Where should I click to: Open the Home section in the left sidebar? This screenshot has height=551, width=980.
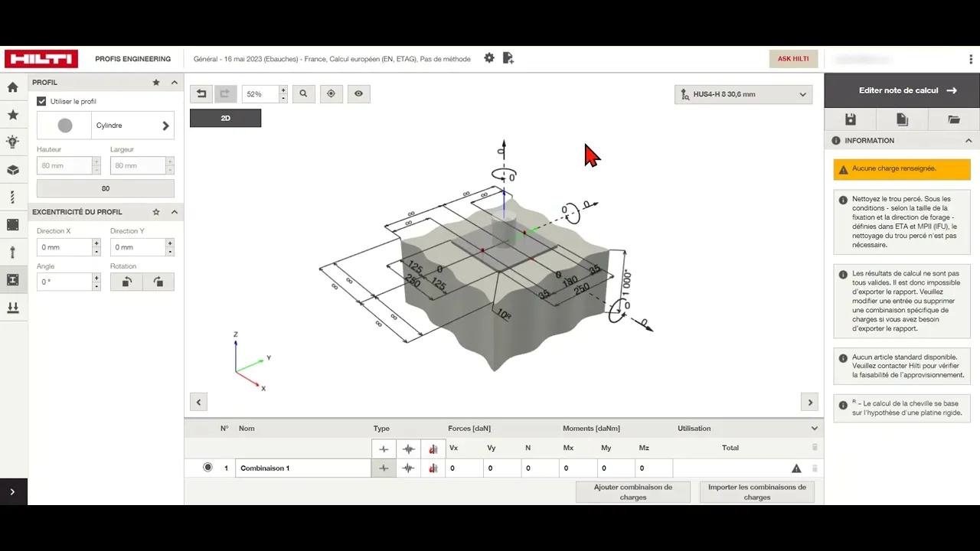[x=13, y=87]
